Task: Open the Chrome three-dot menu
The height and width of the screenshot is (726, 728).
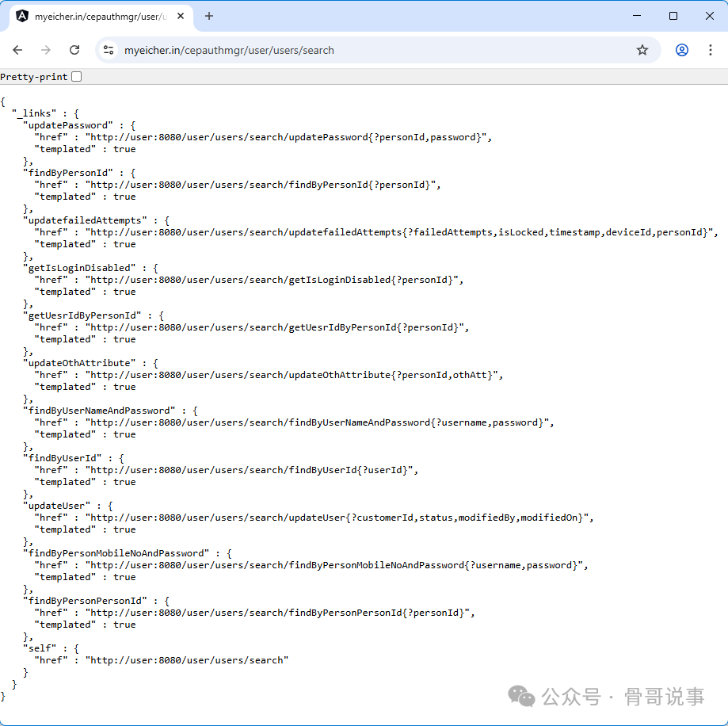Action: tap(711, 50)
